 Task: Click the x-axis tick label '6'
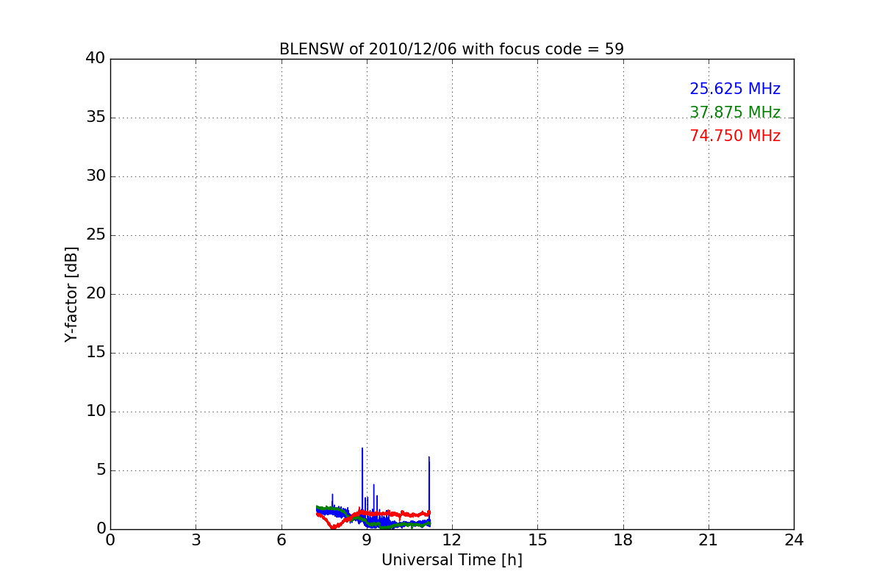tap(282, 540)
